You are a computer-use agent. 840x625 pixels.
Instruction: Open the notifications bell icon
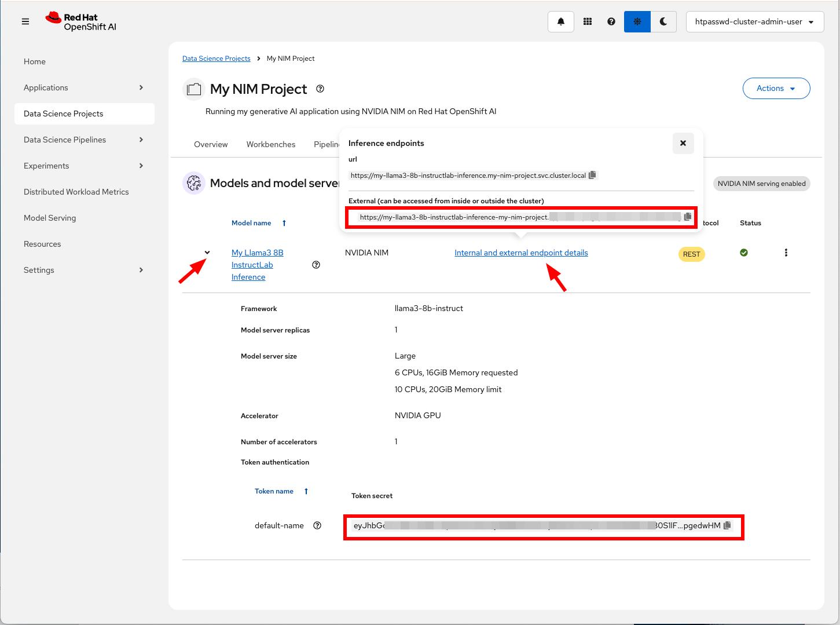pyautogui.click(x=560, y=22)
